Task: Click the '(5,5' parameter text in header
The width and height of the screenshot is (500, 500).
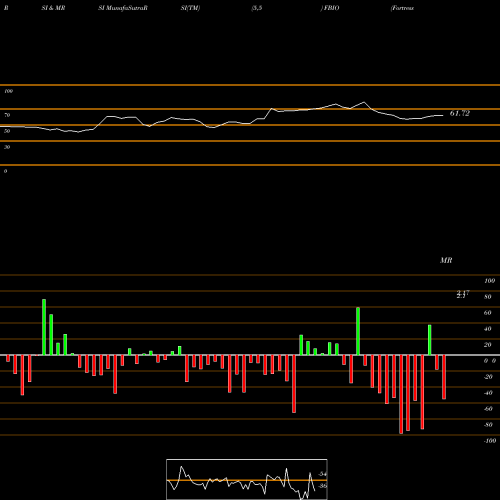Action: coord(257,8)
